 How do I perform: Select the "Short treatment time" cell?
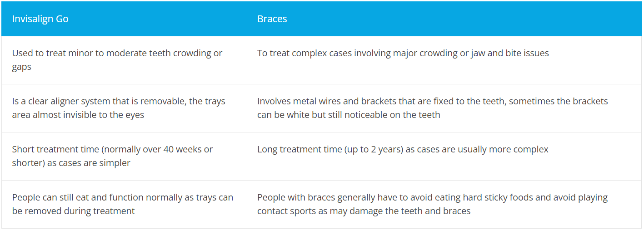112,156
